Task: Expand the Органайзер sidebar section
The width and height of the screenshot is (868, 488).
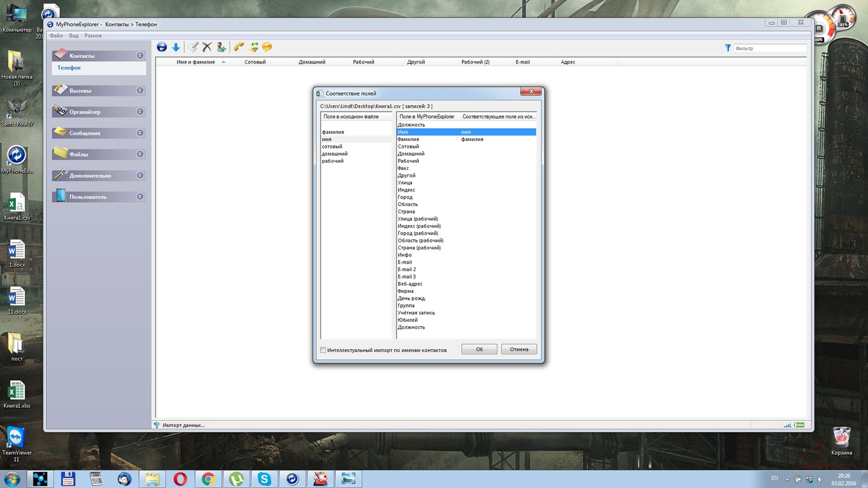Action: point(140,112)
